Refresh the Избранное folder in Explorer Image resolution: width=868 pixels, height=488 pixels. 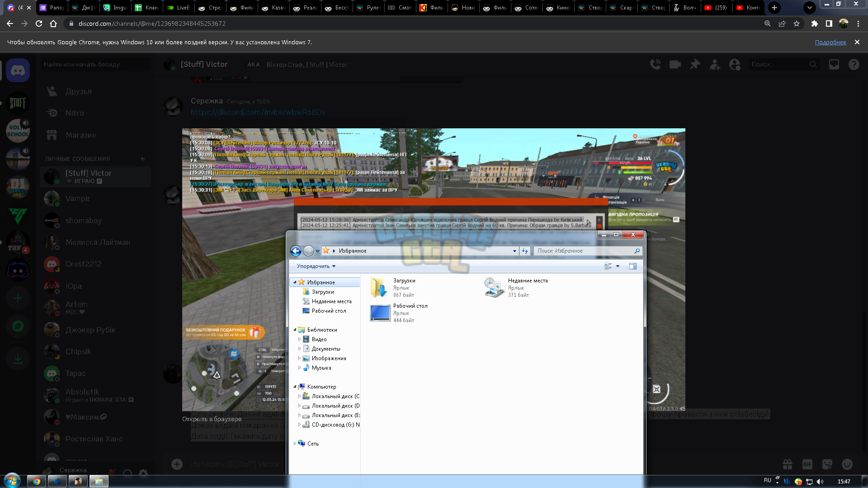[x=524, y=251]
